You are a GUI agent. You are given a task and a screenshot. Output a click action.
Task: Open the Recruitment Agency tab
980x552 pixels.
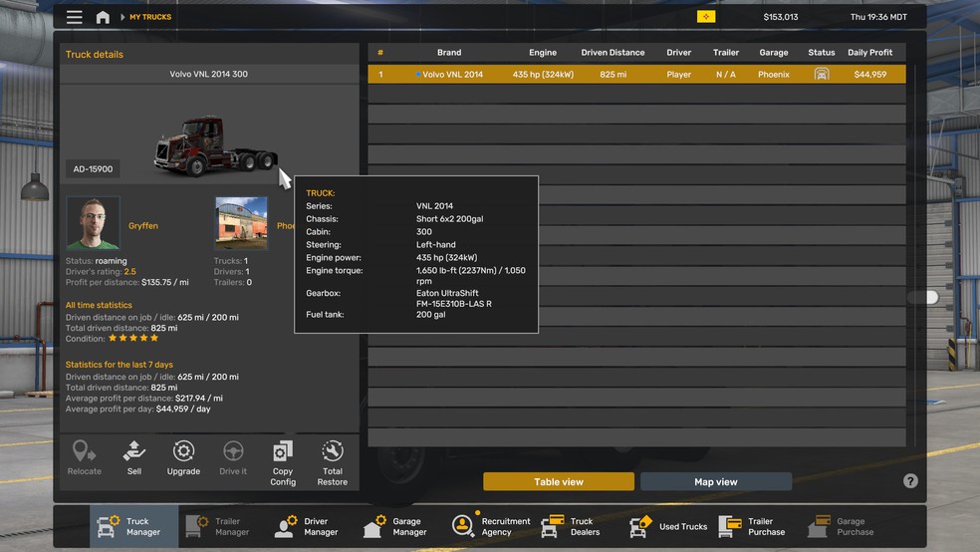491,526
